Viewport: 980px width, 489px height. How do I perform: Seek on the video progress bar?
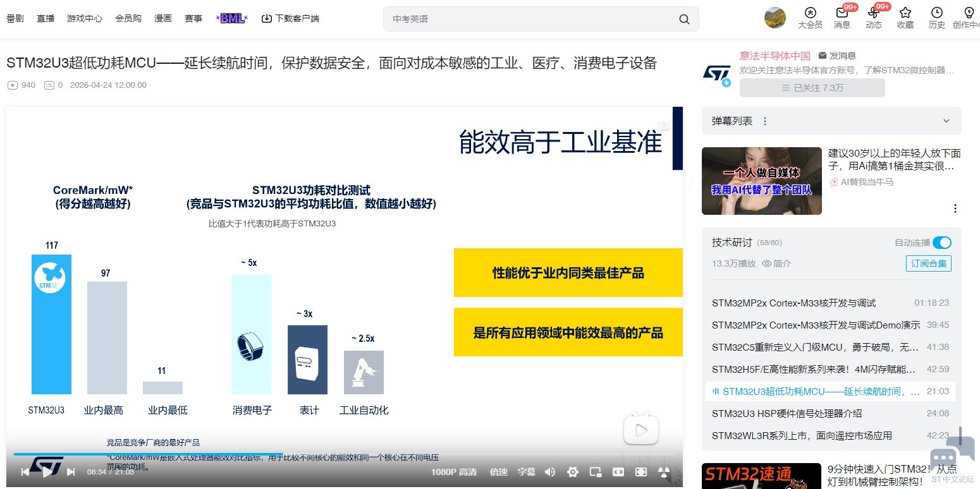[345, 454]
